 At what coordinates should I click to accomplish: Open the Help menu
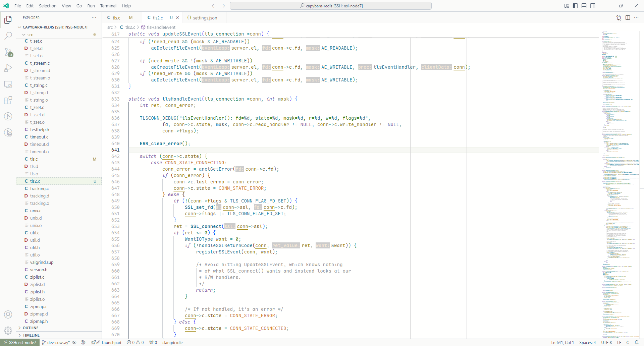[x=126, y=6]
